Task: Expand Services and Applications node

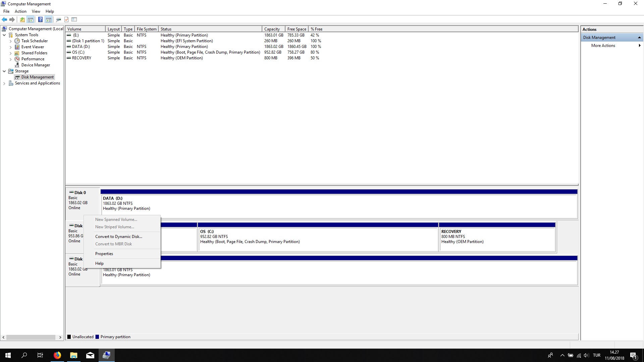Action: coord(4,83)
